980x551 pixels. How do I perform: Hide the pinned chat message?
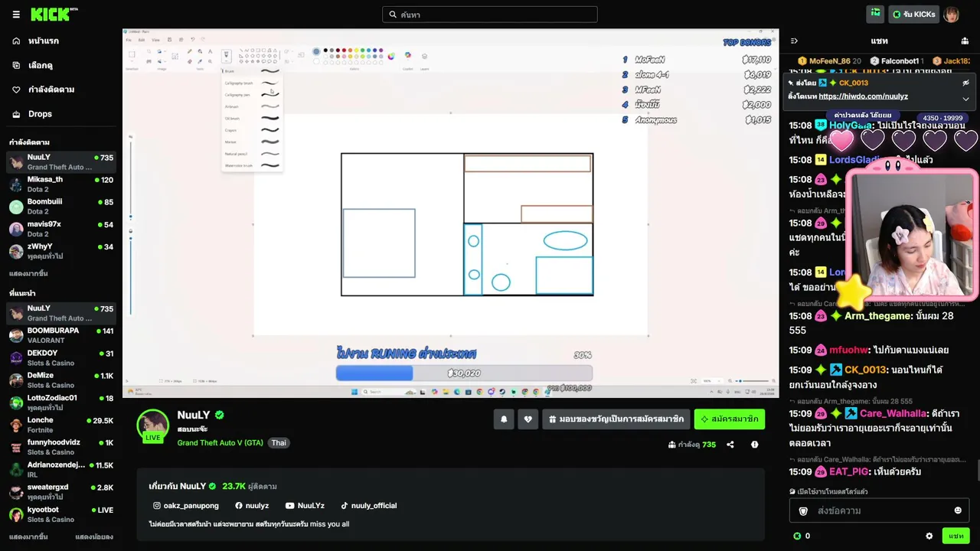pyautogui.click(x=965, y=83)
